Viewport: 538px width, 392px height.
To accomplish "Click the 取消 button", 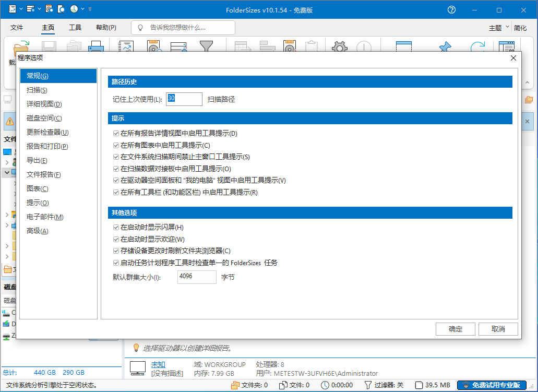I will pyautogui.click(x=498, y=329).
